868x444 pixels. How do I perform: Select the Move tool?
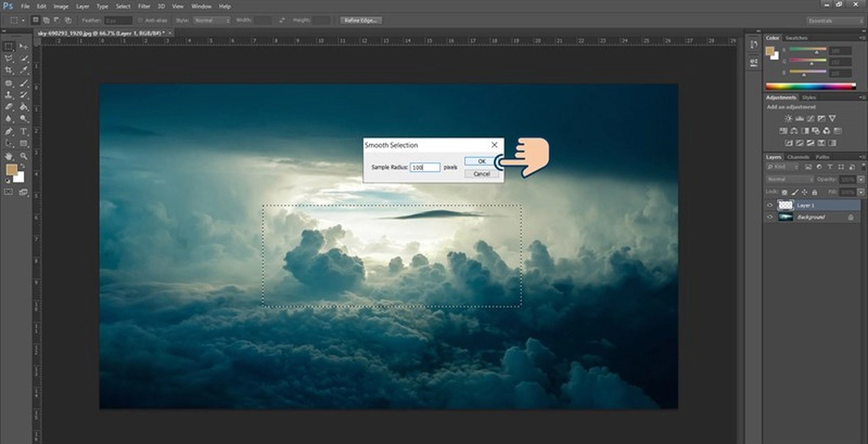[x=23, y=46]
